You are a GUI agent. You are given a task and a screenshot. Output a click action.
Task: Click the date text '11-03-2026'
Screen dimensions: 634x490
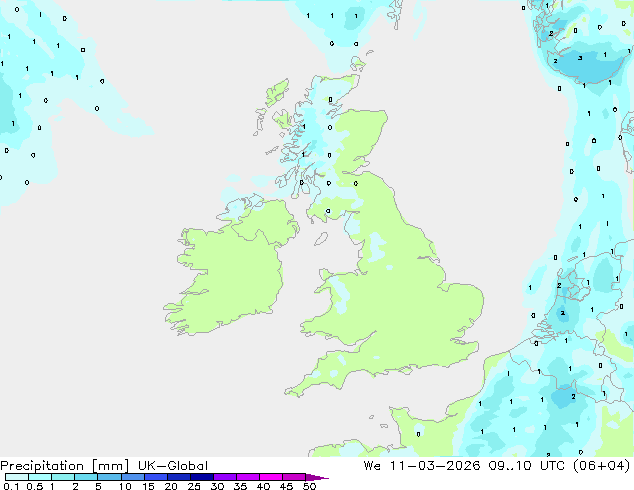(435, 466)
